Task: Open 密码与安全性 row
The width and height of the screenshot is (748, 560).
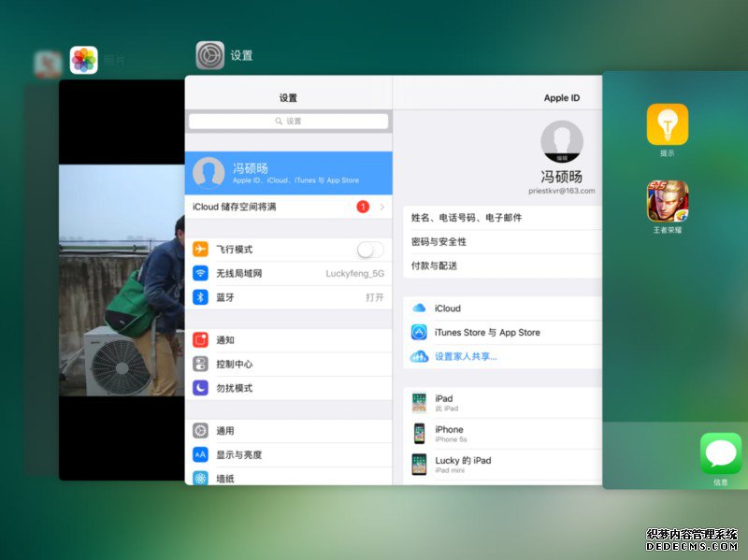Action: tap(502, 241)
